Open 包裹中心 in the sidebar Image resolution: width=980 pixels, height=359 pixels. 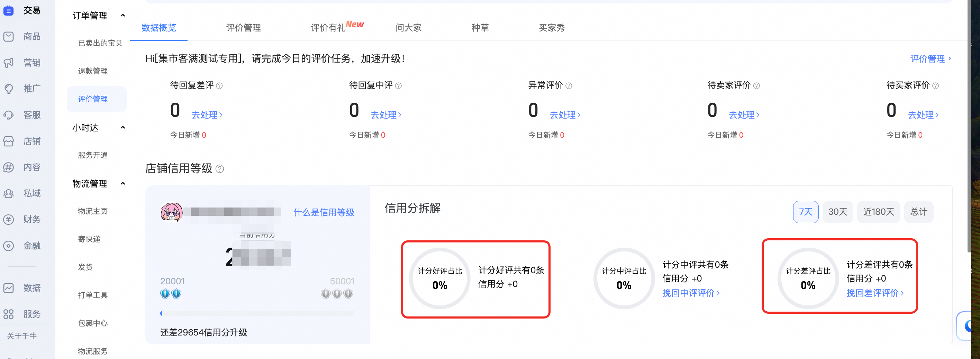[93, 323]
